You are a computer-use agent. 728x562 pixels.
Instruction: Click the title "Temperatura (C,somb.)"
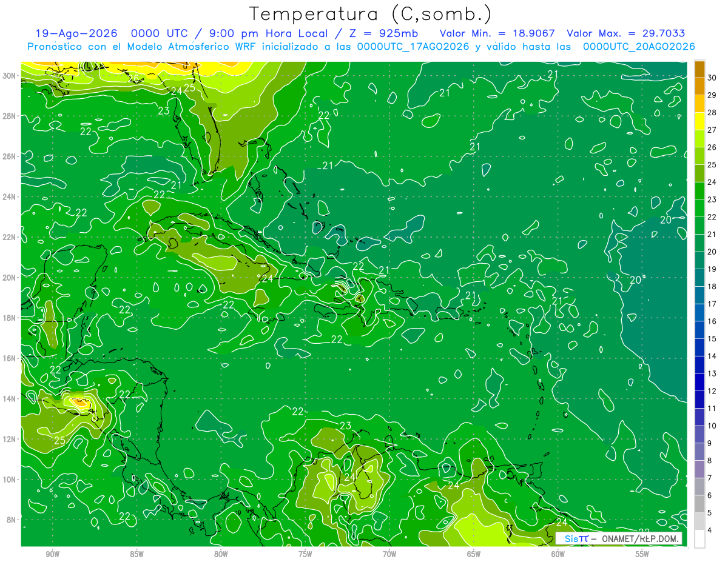point(370,14)
